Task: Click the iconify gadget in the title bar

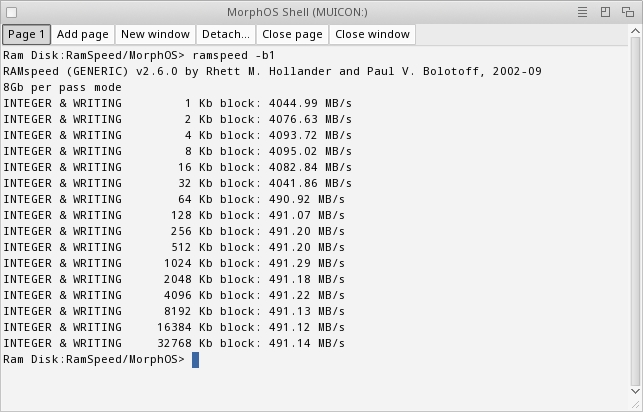Action: pos(606,11)
